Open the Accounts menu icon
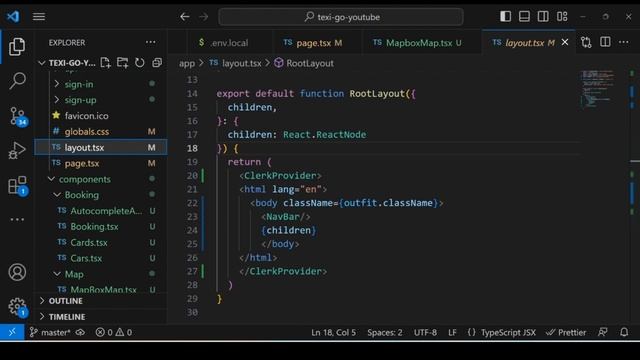 (17, 272)
